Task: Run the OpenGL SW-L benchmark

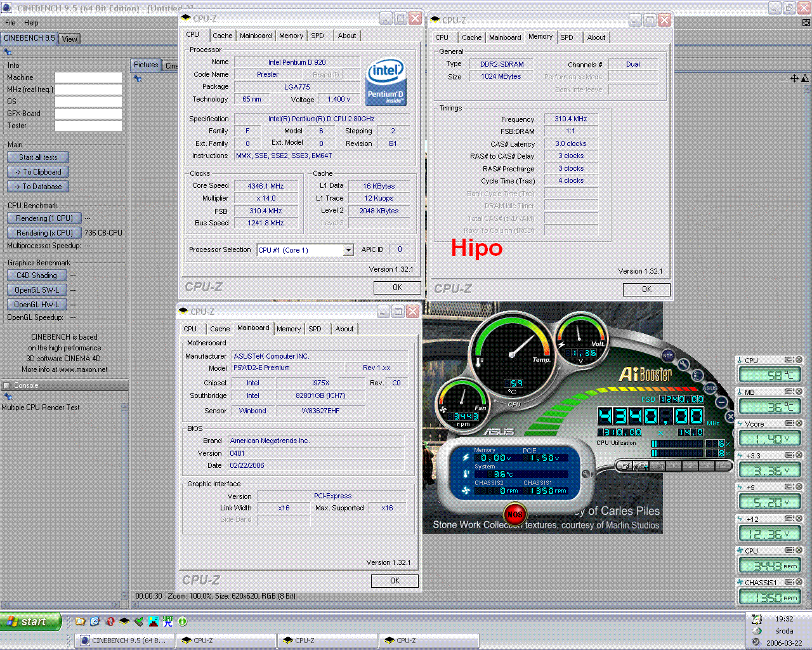Action: coord(37,290)
